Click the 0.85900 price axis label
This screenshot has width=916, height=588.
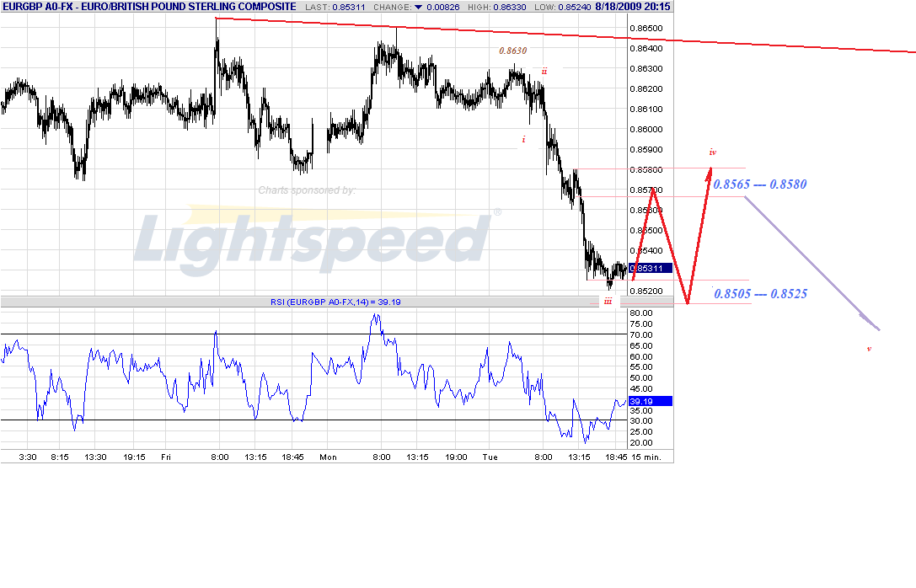tap(646, 149)
